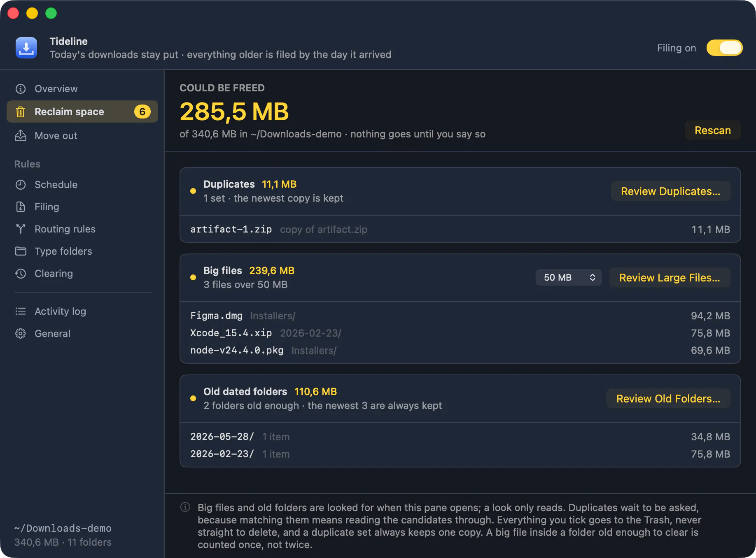
Task: Click the Clearing history icon
Action: coord(21,274)
